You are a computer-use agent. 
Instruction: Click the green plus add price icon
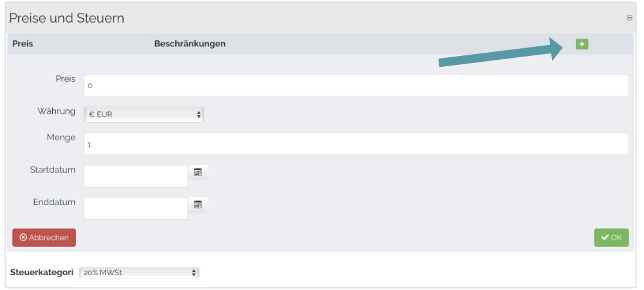(x=582, y=44)
